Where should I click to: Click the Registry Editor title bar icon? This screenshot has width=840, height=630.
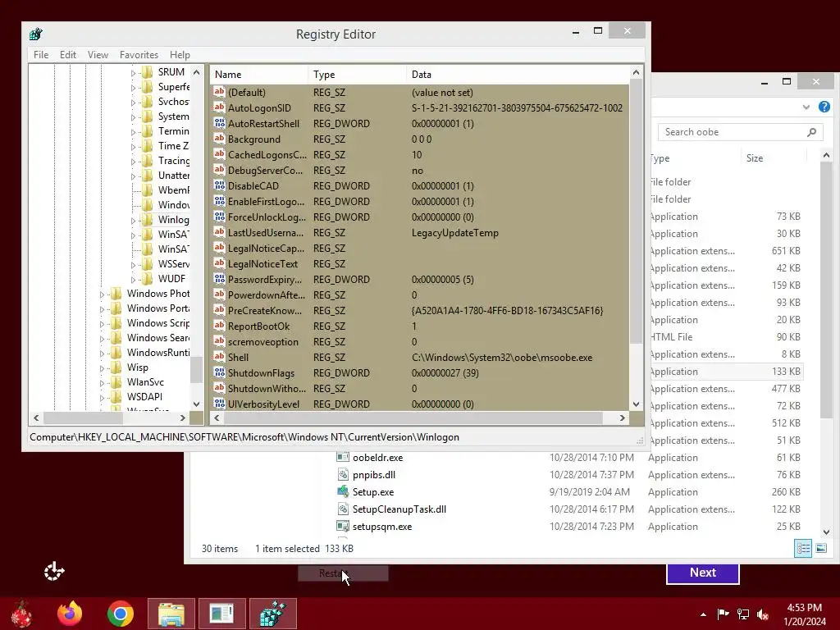click(x=36, y=34)
